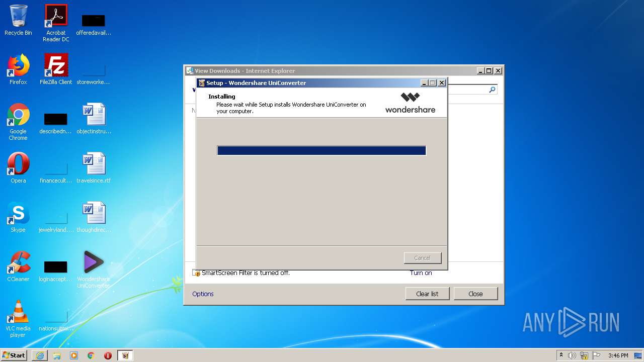This screenshot has width=644, height=362.
Task: Open Wondershare UniConverter desktop icon
Action: tap(94, 269)
